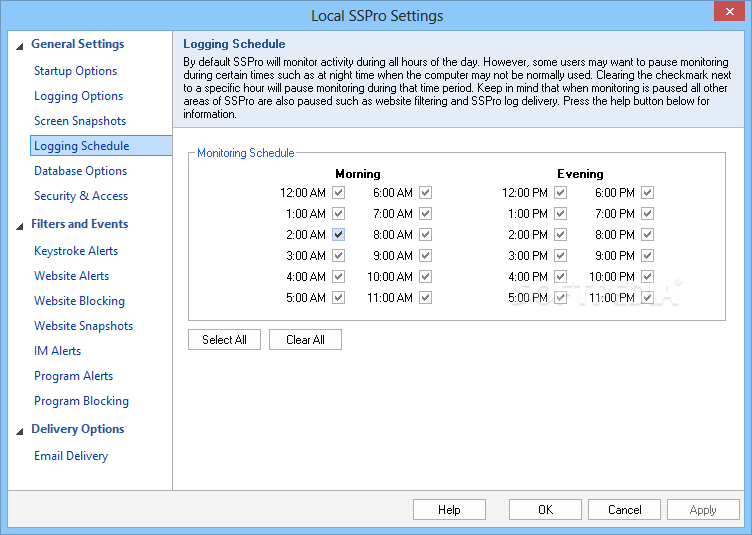Uncheck the 5:00 AM monitoring checkbox

[x=339, y=298]
